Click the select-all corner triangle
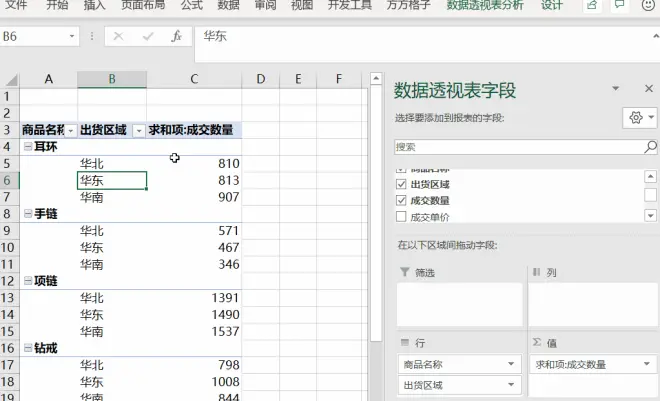 (10, 79)
